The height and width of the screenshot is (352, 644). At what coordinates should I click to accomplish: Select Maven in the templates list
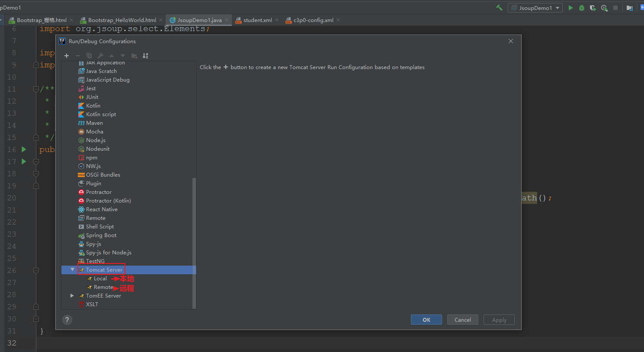[x=94, y=123]
